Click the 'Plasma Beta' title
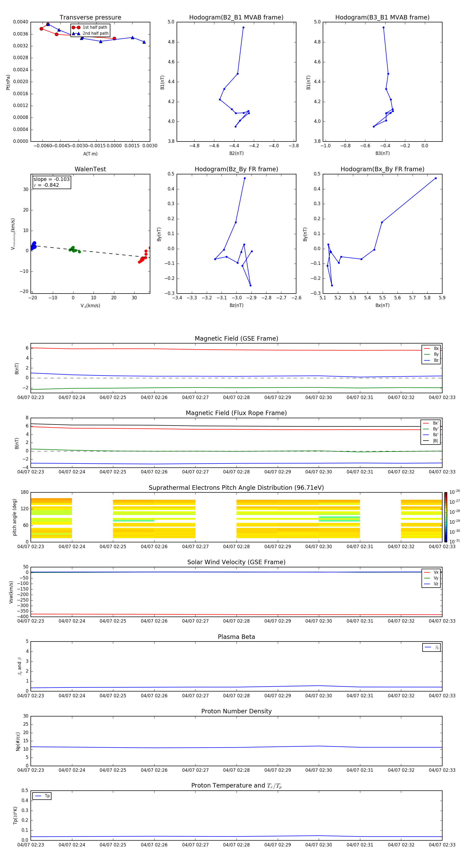 point(236,637)
